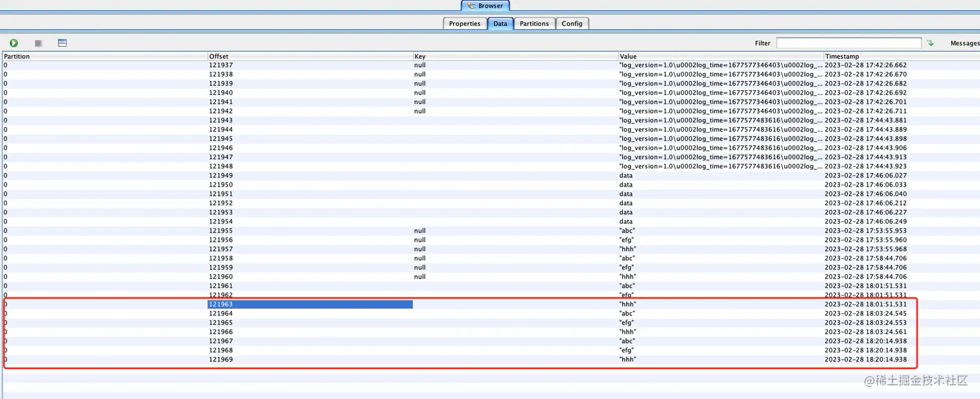Select offset 121949 cell
This screenshot has height=399, width=980.
point(310,176)
